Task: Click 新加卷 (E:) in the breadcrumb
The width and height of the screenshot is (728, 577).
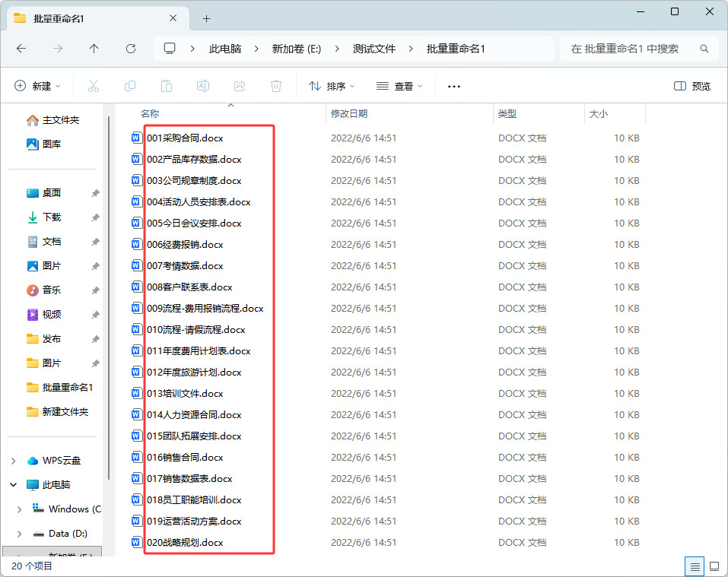Action: coord(297,49)
